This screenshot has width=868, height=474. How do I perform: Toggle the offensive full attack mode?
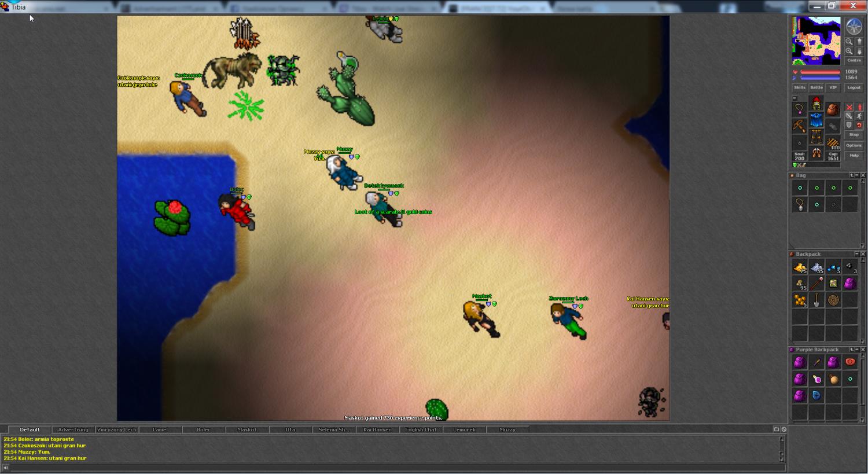(x=849, y=108)
